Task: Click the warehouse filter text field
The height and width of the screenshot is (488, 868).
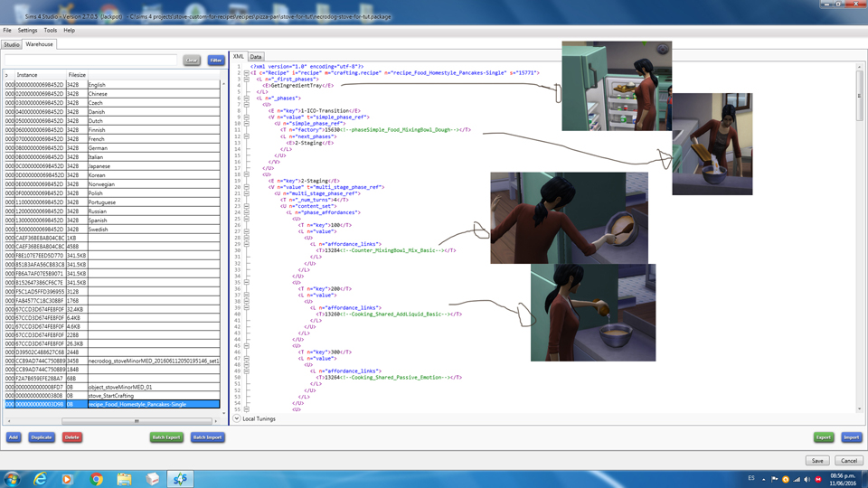Action: tap(90, 60)
